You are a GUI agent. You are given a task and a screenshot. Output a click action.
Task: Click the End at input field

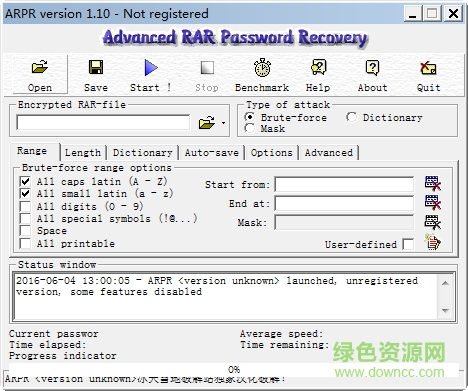(x=344, y=203)
